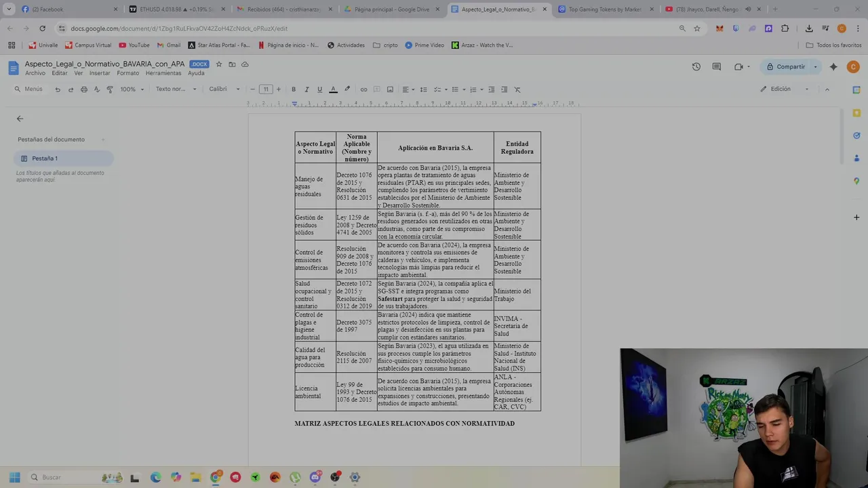The image size is (868, 488).
Task: Open Gemini sparkle icon
Action: click(x=833, y=66)
